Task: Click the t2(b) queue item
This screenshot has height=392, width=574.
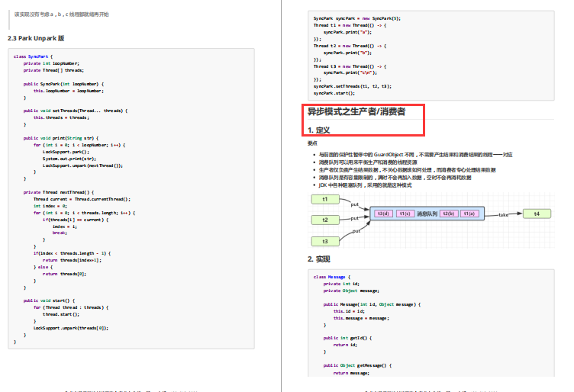Action: (x=449, y=214)
